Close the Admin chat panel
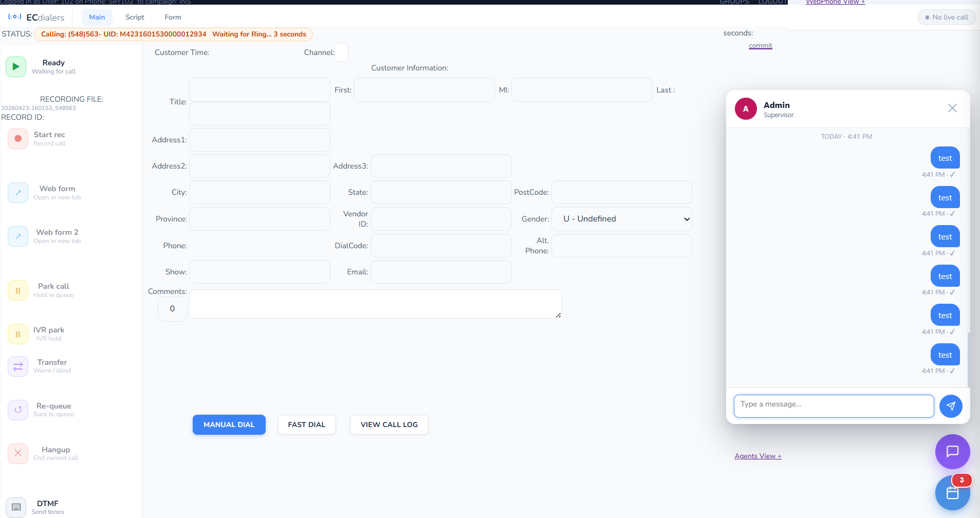 (952, 108)
